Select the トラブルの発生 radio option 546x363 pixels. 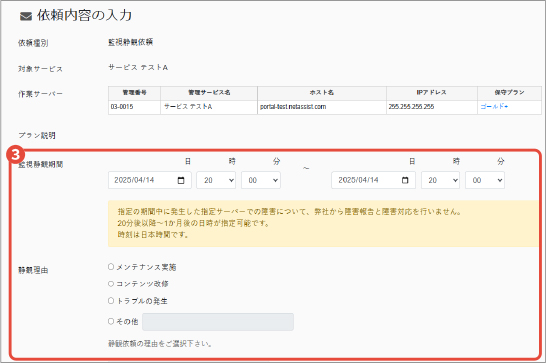tap(111, 301)
